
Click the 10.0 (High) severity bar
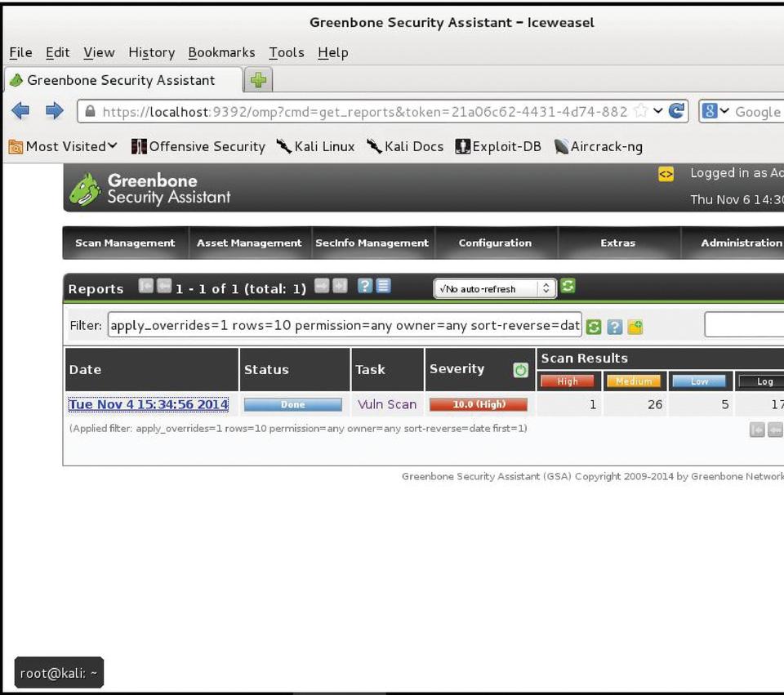pyautogui.click(x=478, y=404)
